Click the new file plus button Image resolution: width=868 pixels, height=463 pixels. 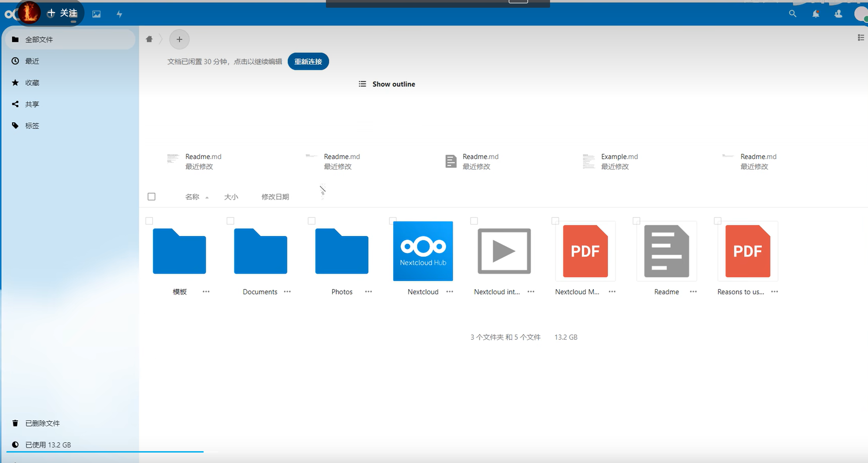[x=179, y=39]
